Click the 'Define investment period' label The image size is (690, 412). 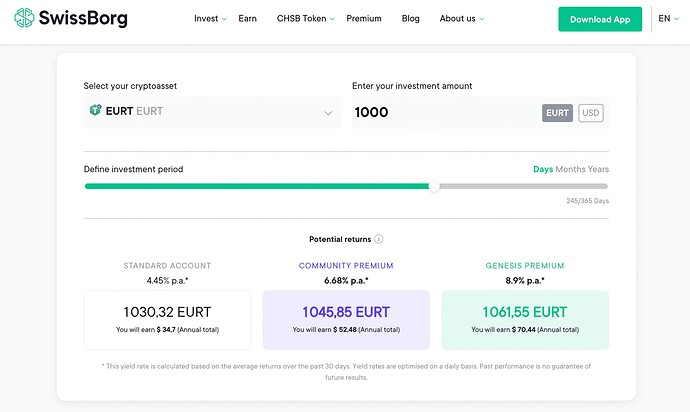[x=133, y=169]
